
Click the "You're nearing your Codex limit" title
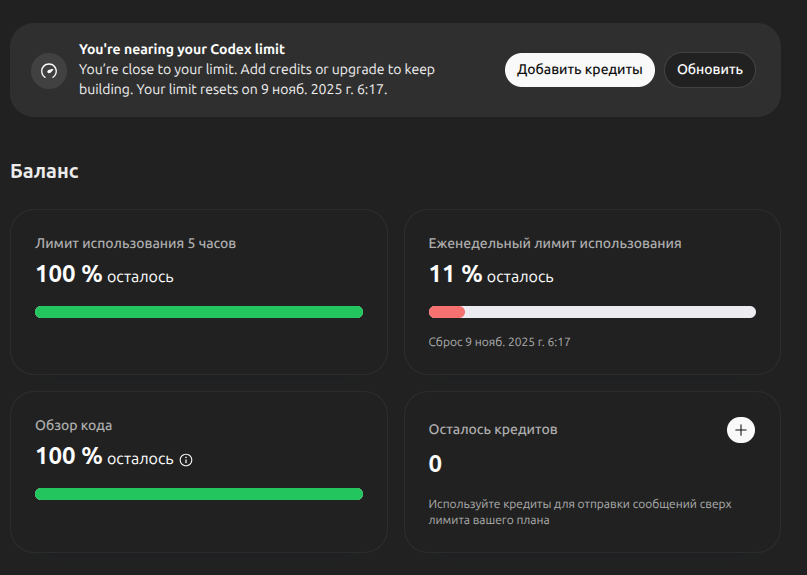(x=182, y=49)
